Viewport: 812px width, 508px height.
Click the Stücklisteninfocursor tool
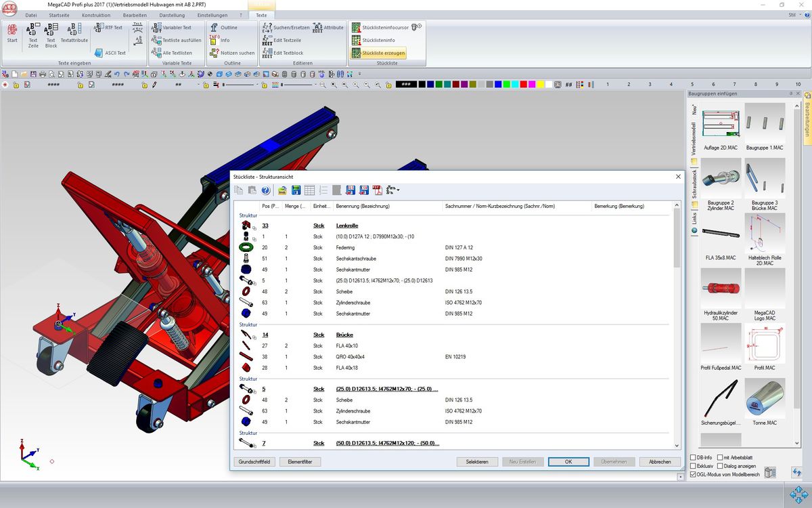(380, 28)
